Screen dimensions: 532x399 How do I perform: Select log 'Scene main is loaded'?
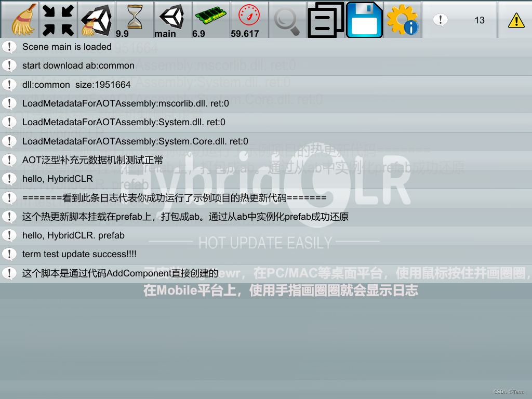pos(266,47)
